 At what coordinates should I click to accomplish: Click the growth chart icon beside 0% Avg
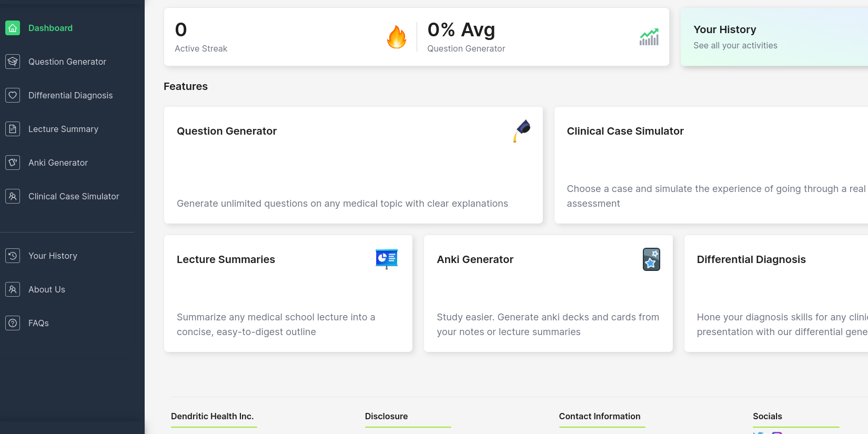click(x=649, y=37)
